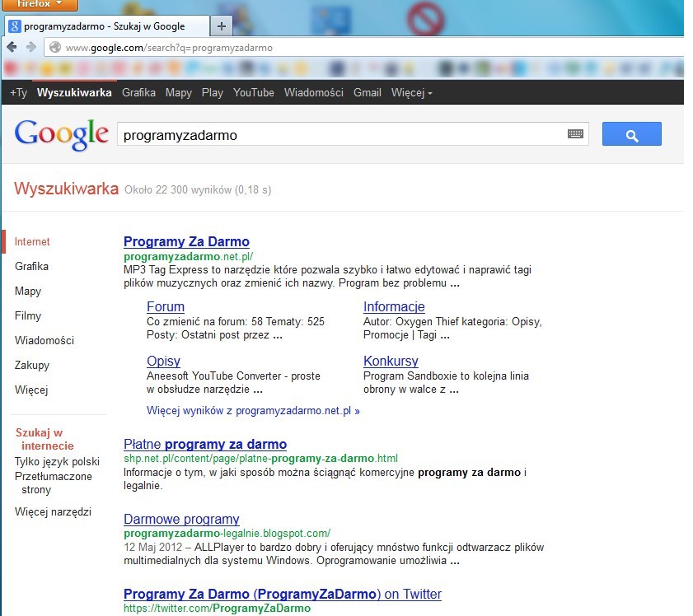Expand Więcej narzędzi in sidebar
693x616 pixels.
click(x=53, y=511)
